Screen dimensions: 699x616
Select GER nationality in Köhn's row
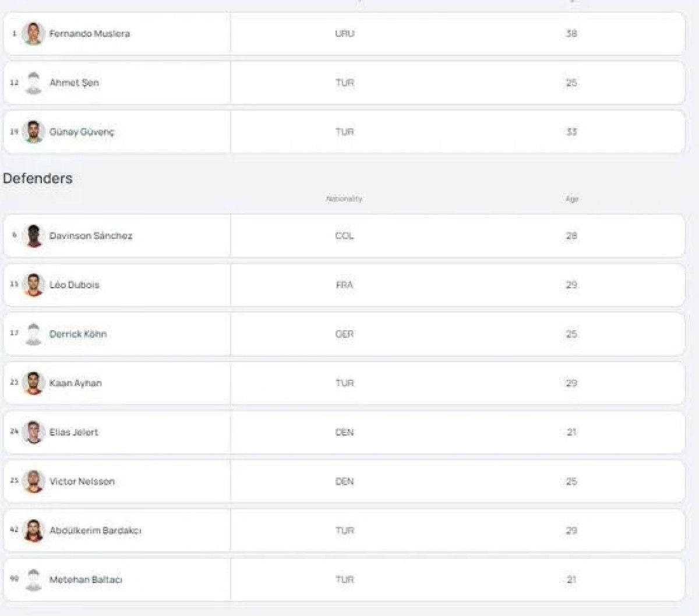[344, 334]
